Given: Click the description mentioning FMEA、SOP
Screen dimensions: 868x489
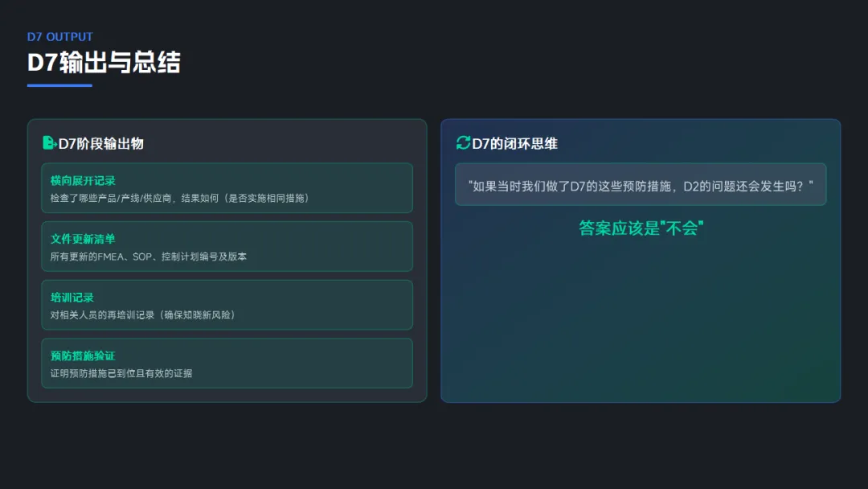Looking at the screenshot, I should pos(148,257).
